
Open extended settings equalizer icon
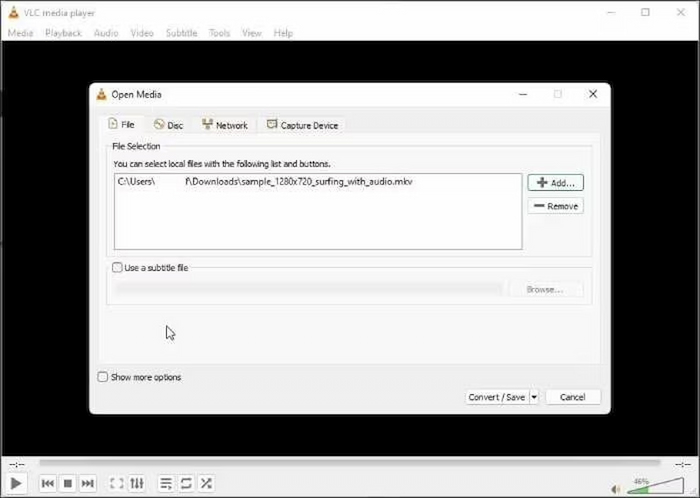point(137,483)
